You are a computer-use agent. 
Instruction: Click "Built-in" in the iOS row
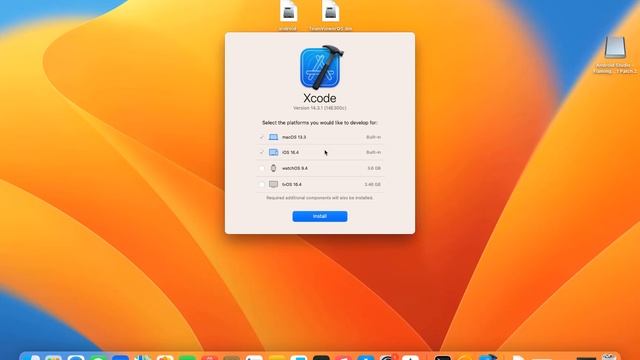point(373,152)
